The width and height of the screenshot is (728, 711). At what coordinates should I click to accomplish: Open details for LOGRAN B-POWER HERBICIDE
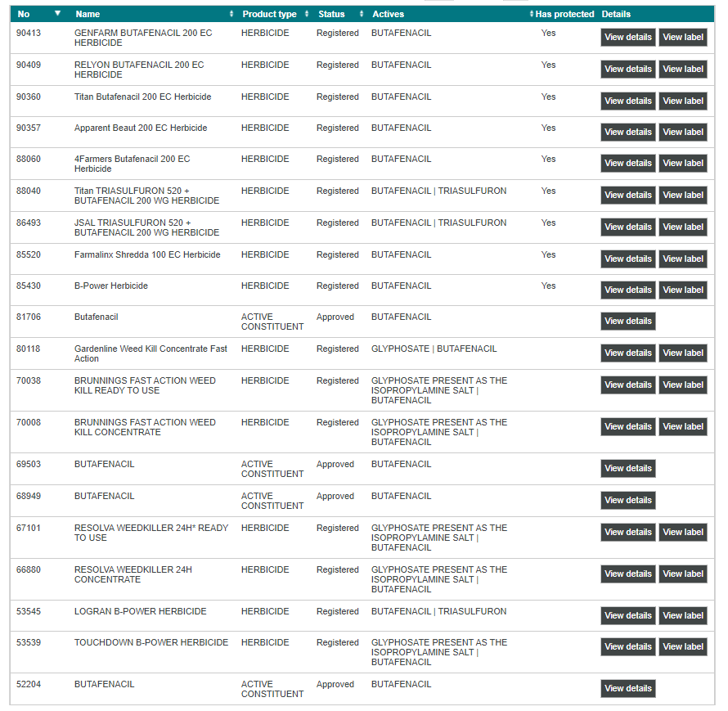[627, 616]
